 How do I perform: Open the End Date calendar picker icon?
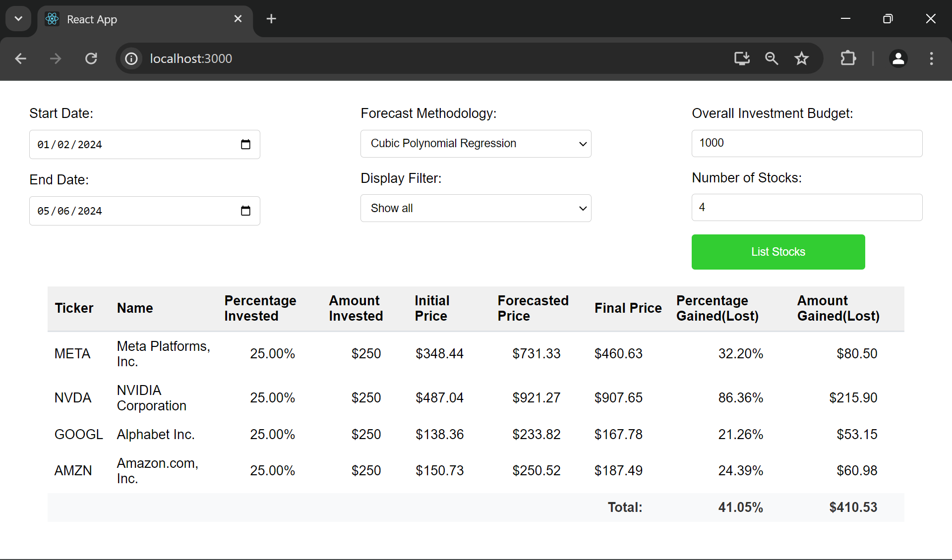pyautogui.click(x=245, y=211)
